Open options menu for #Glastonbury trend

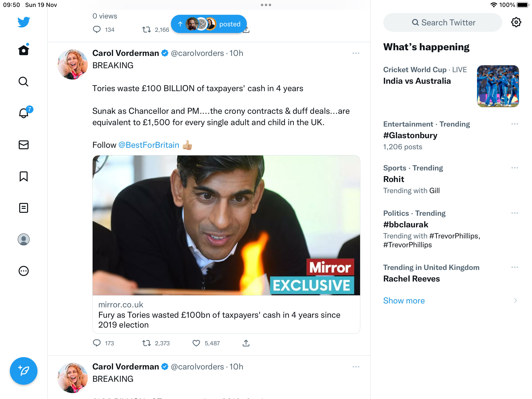(x=515, y=124)
